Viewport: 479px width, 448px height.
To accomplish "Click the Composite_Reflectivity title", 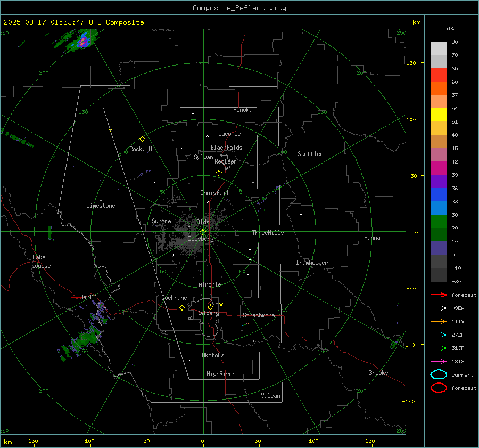I will point(239,8).
